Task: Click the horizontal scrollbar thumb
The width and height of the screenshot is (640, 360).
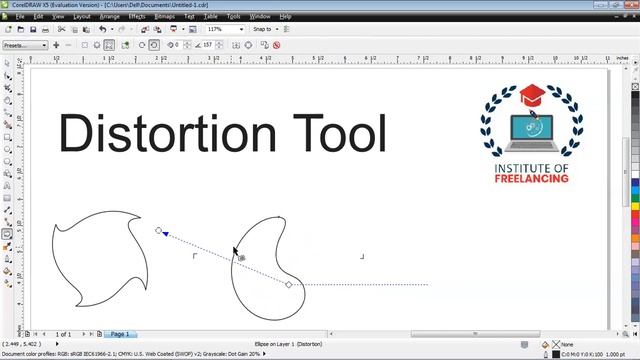Action: 475,334
